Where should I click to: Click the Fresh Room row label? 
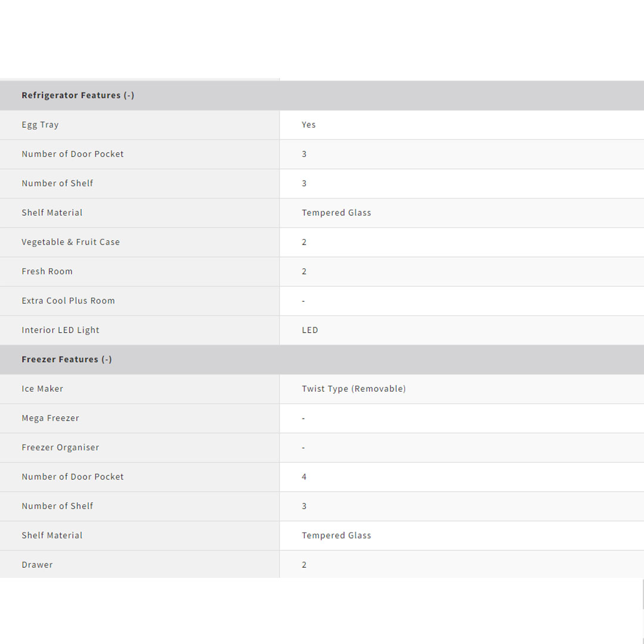pyautogui.click(x=47, y=271)
